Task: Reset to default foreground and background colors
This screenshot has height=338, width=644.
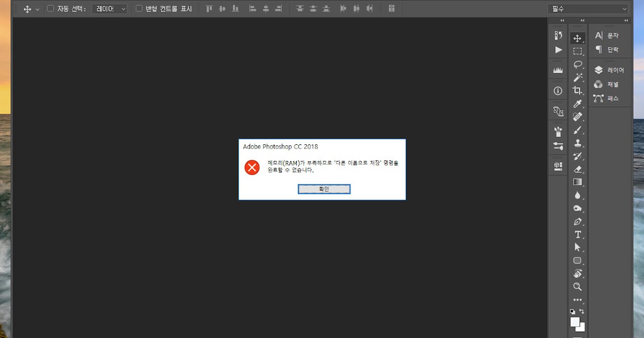Action: (573, 311)
